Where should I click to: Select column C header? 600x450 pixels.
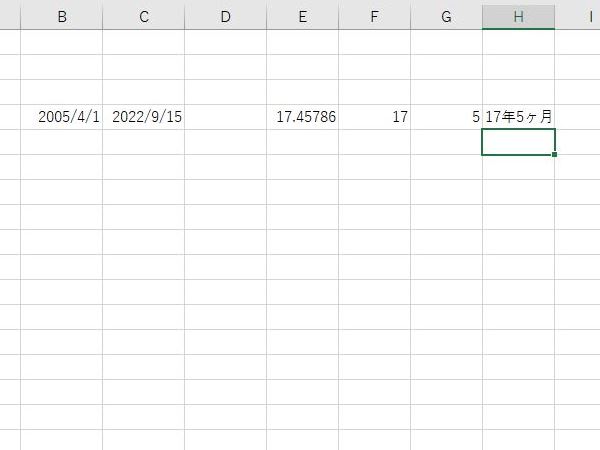(x=144, y=17)
